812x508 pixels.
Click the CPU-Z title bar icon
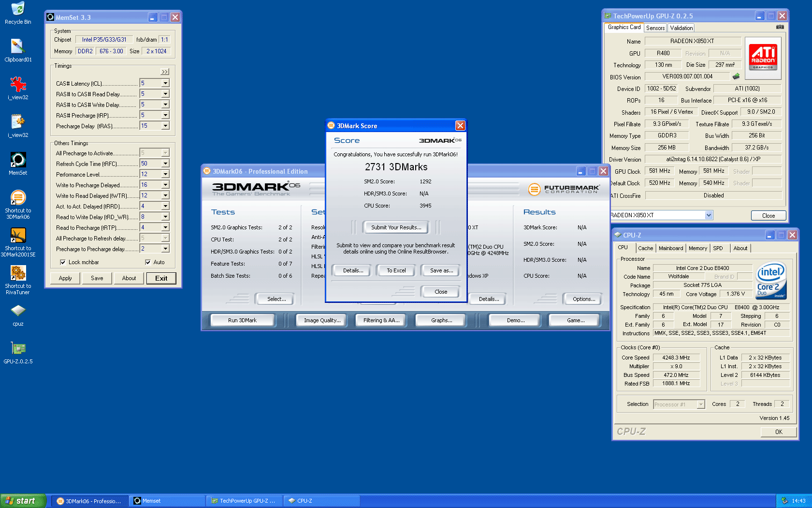coord(617,235)
